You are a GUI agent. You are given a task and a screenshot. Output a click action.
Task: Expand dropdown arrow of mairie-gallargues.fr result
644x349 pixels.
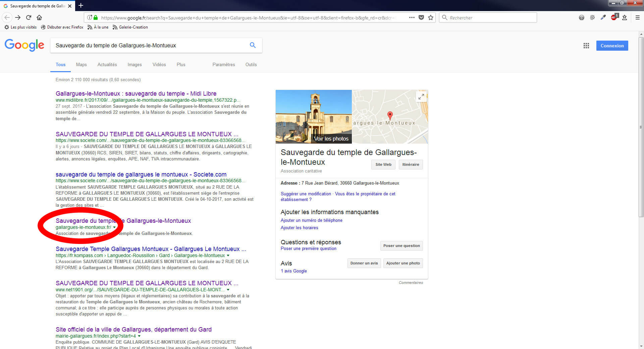(139, 336)
